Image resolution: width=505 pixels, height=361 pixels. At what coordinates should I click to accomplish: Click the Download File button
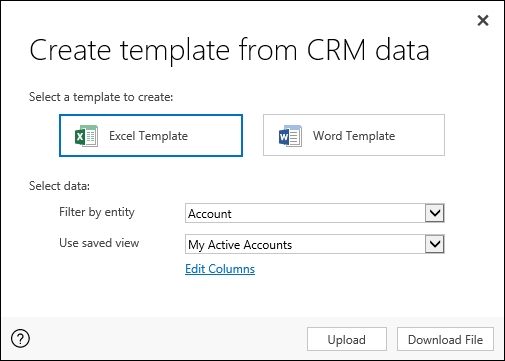pyautogui.click(x=445, y=339)
